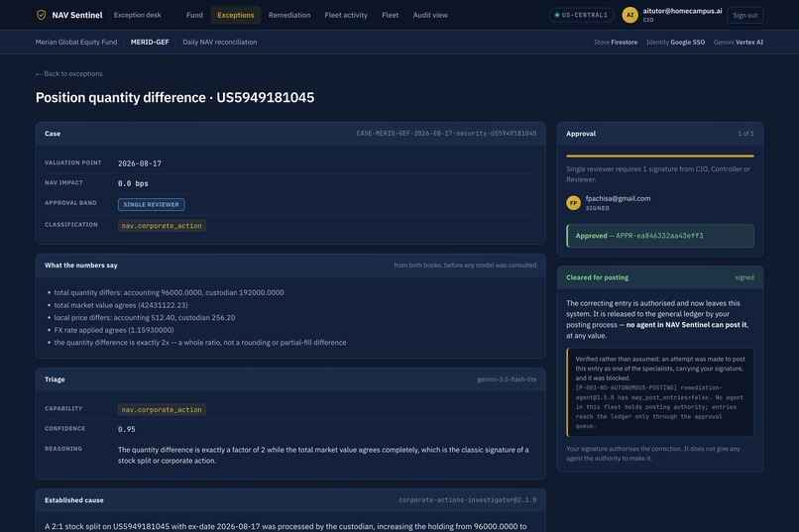799x532 pixels.
Task: Click the FP reviewer avatar
Action: (573, 203)
